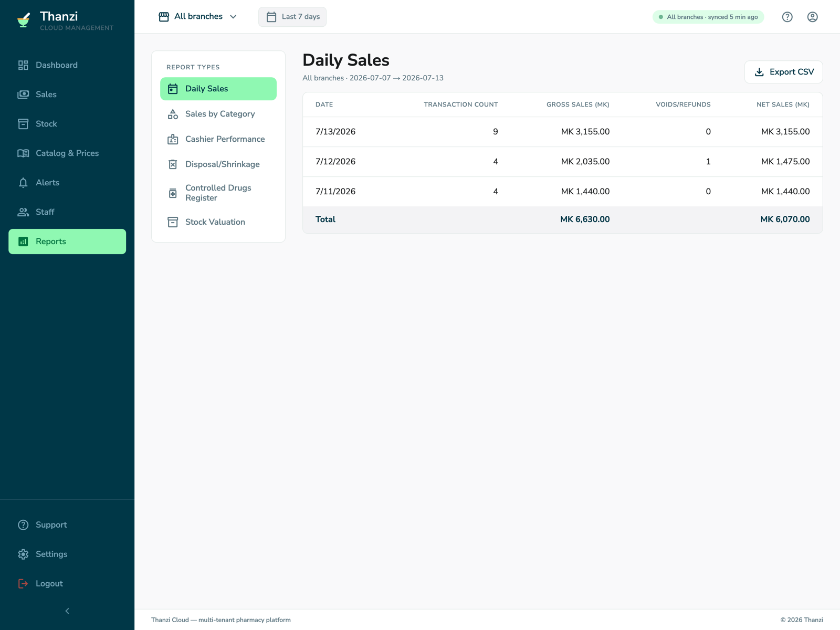Open Support link in sidebar
840x630 pixels.
click(x=67, y=525)
